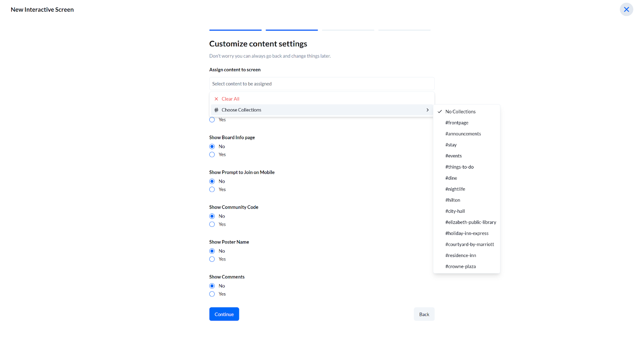Click the red X Clear All icon
The width and height of the screenshot is (644, 362).
[216, 99]
